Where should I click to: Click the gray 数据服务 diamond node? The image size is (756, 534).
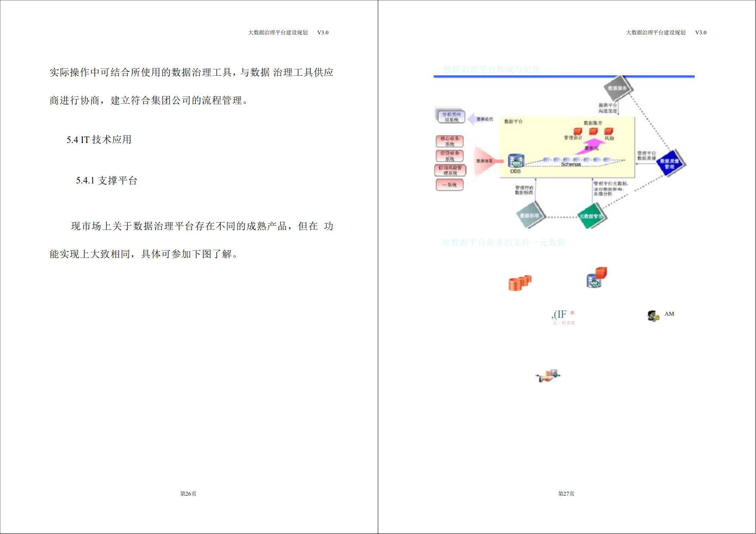click(x=619, y=88)
